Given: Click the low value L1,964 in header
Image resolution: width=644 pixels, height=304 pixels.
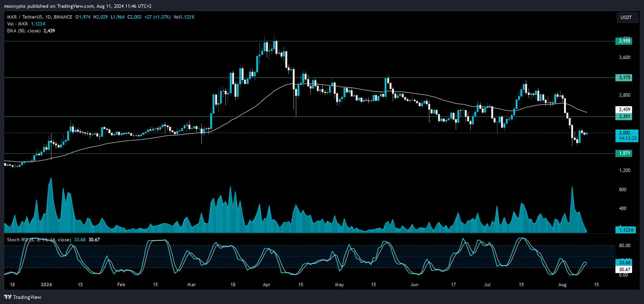Looking at the screenshot, I should pos(118,17).
